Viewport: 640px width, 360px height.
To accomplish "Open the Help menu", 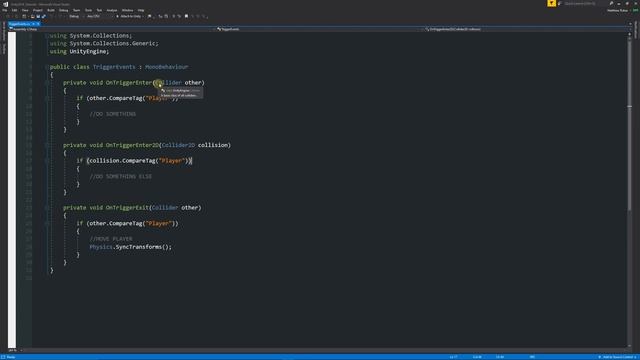I will pos(141,10).
